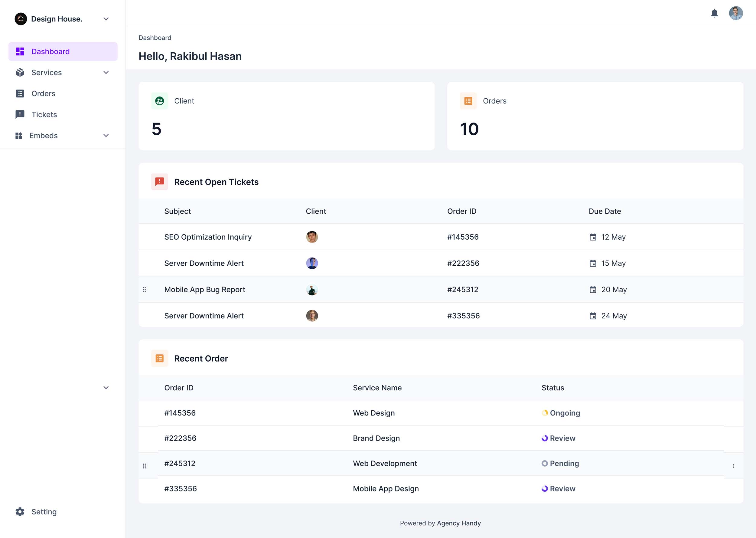The height and width of the screenshot is (538, 756).
Task: Go to the Orders menu item
Action: point(43,93)
